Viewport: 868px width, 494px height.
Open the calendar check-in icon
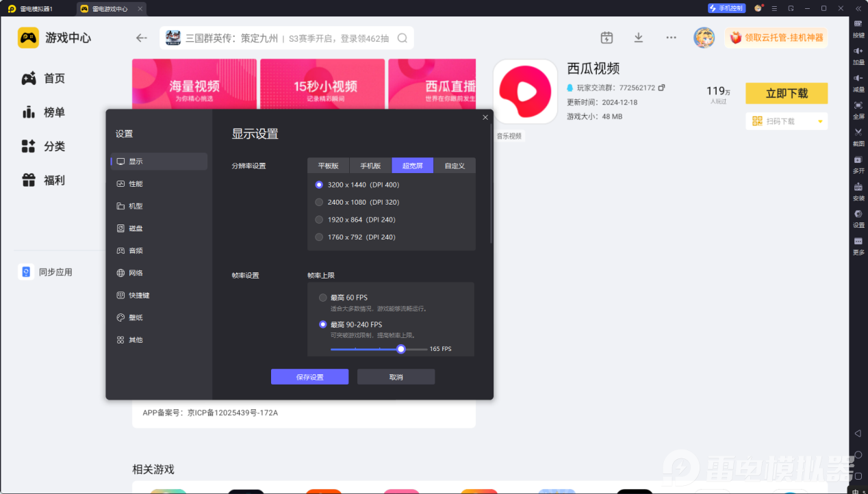(607, 38)
